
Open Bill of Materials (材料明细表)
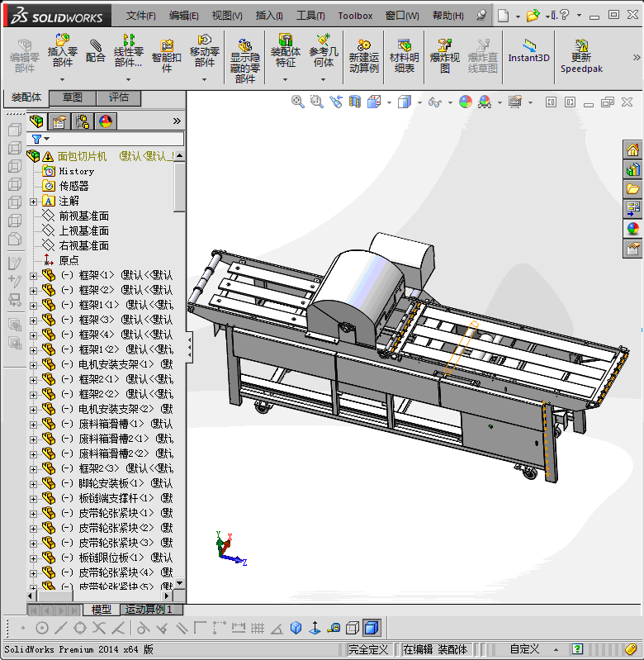pos(405,56)
